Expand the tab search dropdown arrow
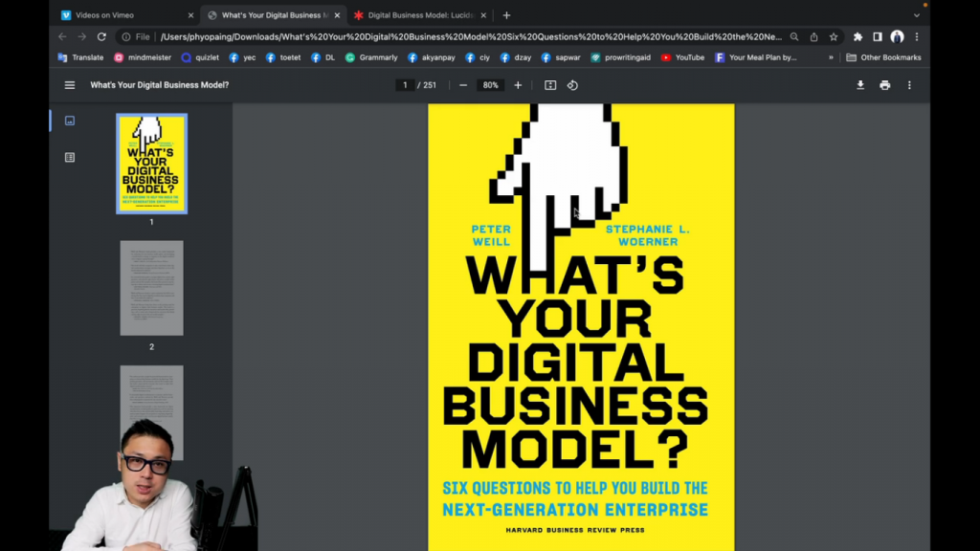This screenshot has width=980, height=551. [x=917, y=15]
